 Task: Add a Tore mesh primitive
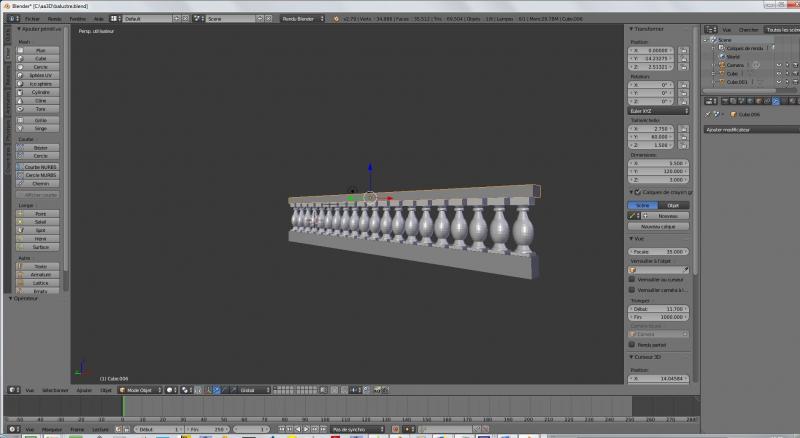[x=40, y=109]
